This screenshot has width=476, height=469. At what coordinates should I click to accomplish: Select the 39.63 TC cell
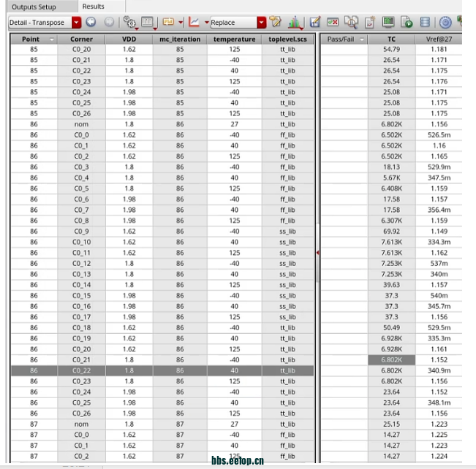pos(391,285)
